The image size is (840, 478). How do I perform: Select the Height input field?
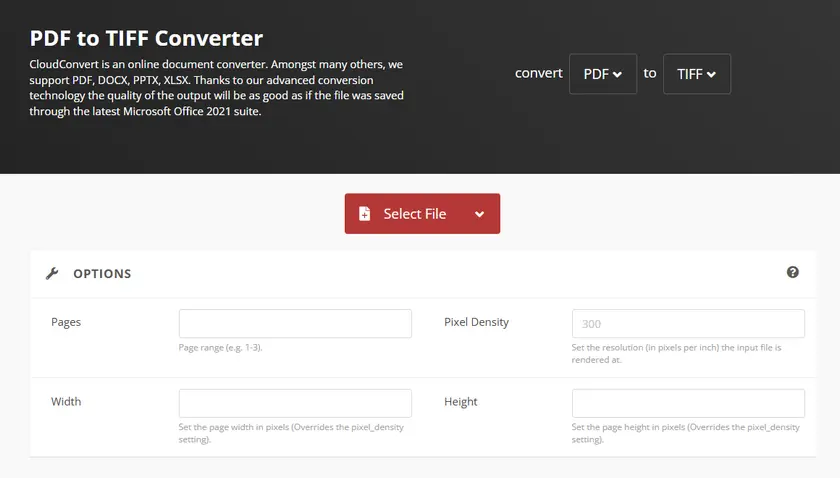[688, 403]
